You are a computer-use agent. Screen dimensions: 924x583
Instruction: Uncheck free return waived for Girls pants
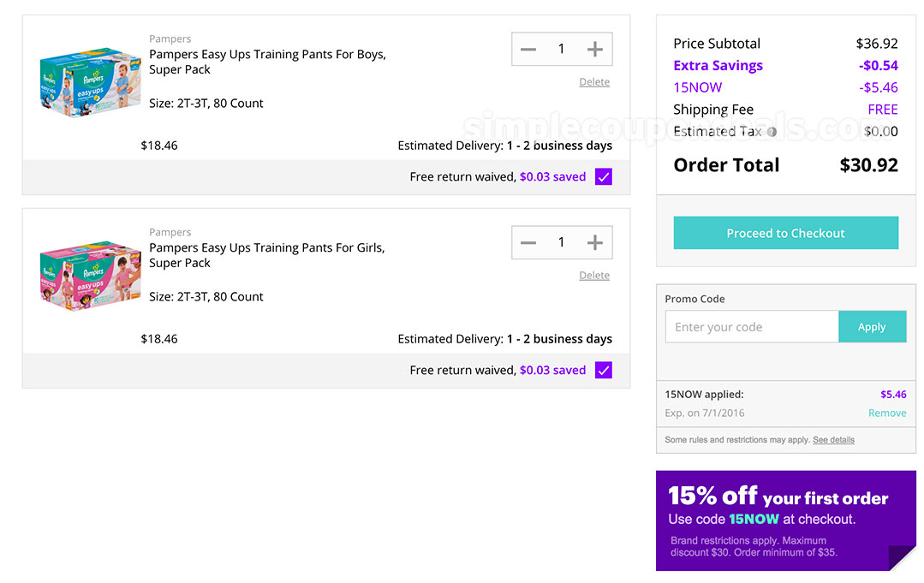pos(604,370)
